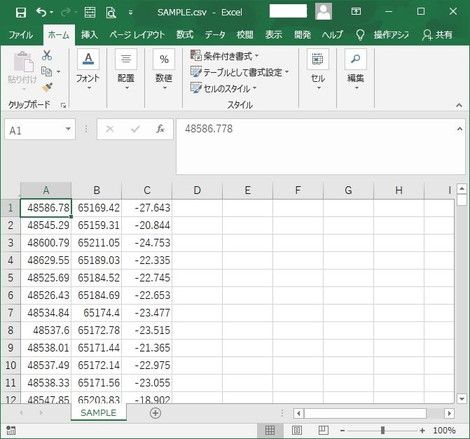470x439 pixels.
Task: Click the Enter checkmark in formula bar
Action: point(135,129)
